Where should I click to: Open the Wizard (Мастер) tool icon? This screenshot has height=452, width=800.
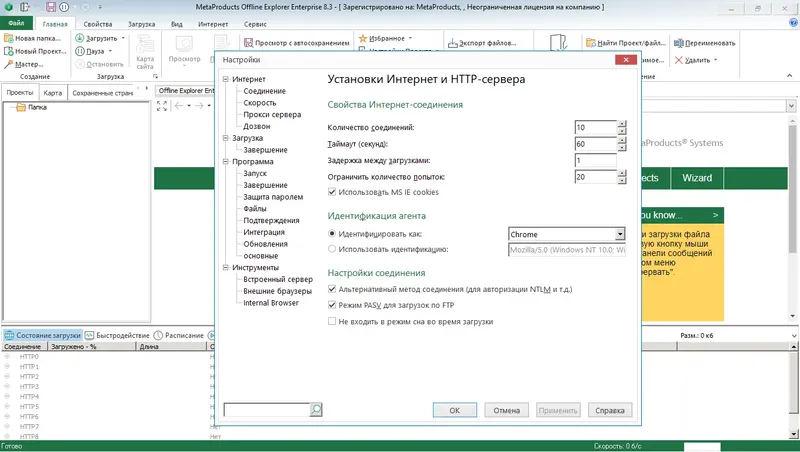point(8,64)
